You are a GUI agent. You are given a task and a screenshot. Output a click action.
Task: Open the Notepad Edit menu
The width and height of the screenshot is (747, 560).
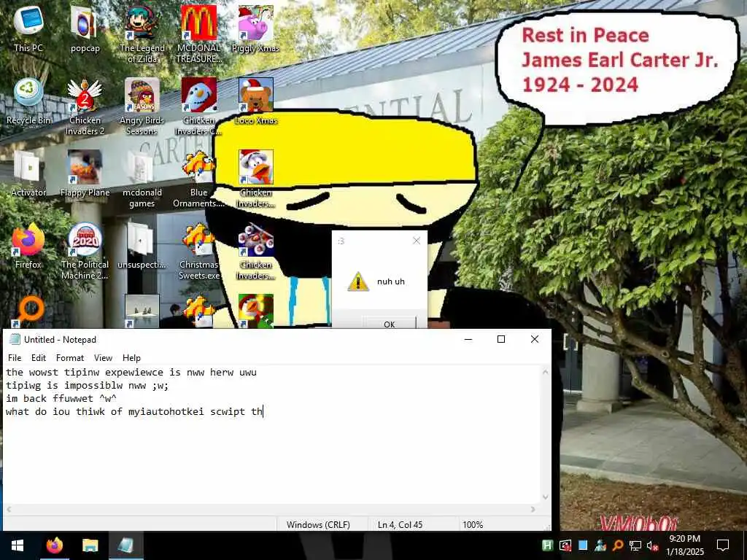[39, 357]
